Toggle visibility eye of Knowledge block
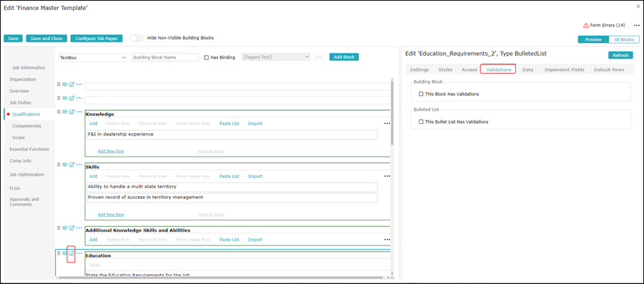This screenshot has width=644, height=284. (x=64, y=112)
